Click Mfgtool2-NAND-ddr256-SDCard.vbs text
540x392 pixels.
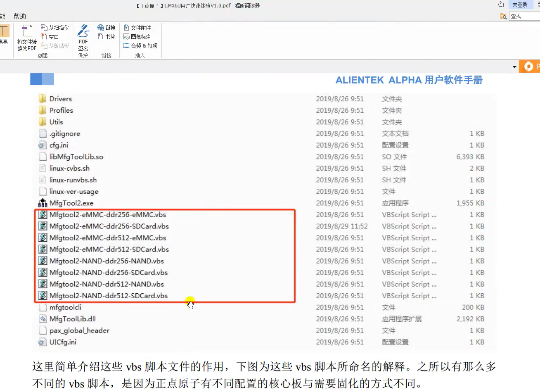109,272
